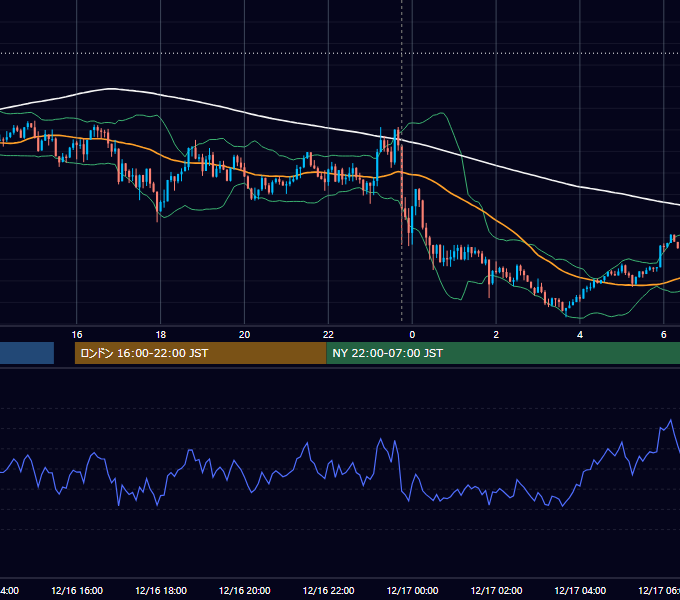Click the 22 hour label on upper chart
680x600 pixels.
click(328, 334)
